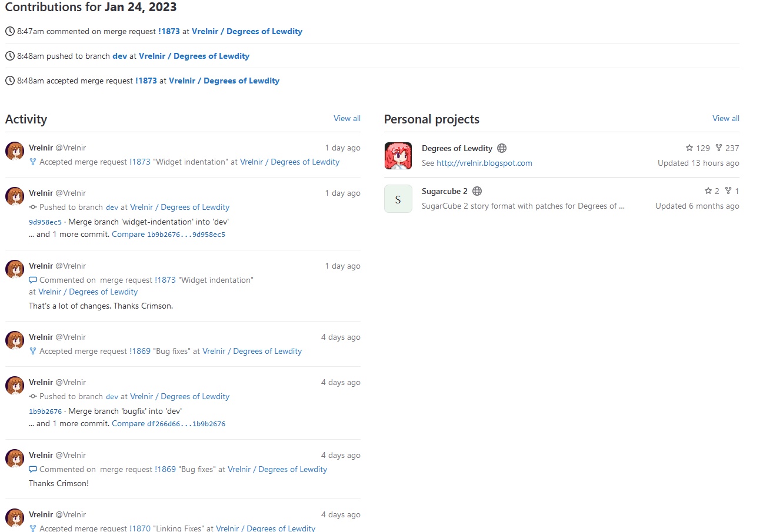Image resolution: width=773 pixels, height=532 pixels.
Task: Open Sugarcube 2 project title
Action: [x=444, y=191]
